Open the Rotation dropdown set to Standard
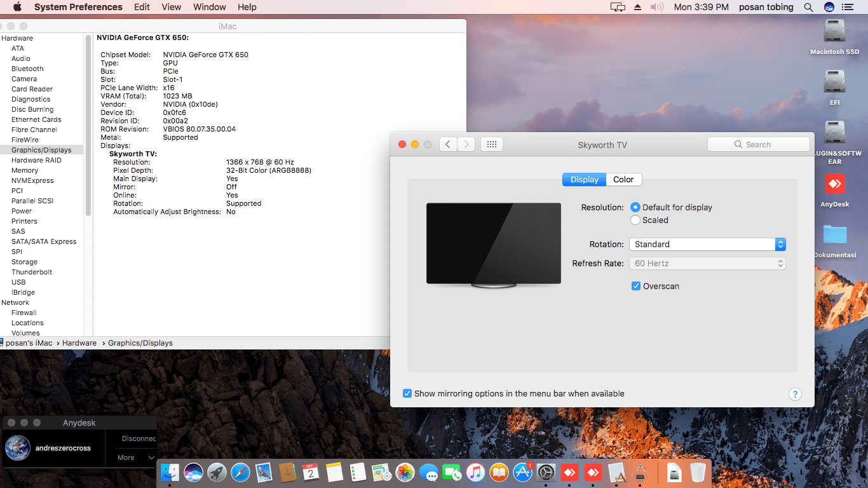The width and height of the screenshot is (868, 488). 707,244
